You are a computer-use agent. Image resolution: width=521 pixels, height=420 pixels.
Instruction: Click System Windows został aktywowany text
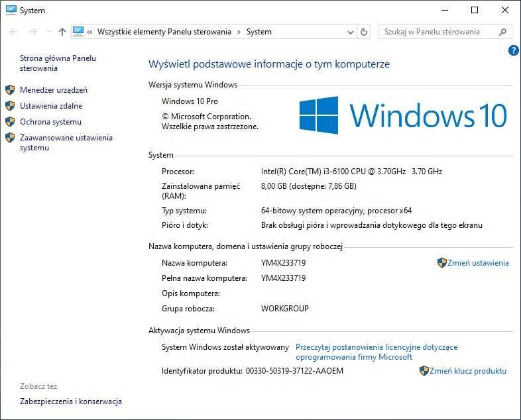click(225, 347)
